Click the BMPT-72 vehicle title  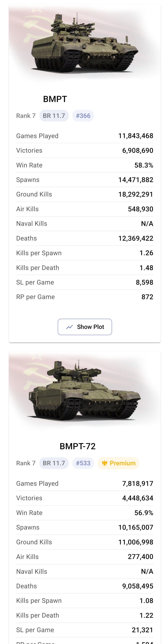[x=78, y=446]
